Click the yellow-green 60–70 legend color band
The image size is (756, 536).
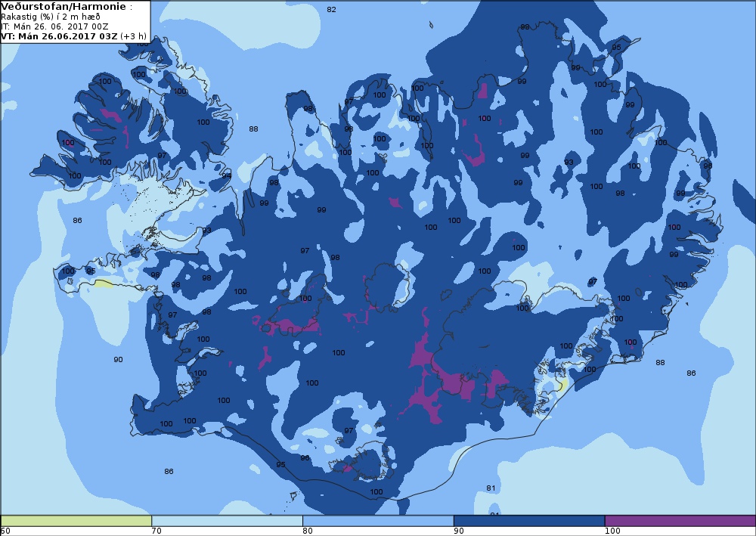tap(76, 521)
